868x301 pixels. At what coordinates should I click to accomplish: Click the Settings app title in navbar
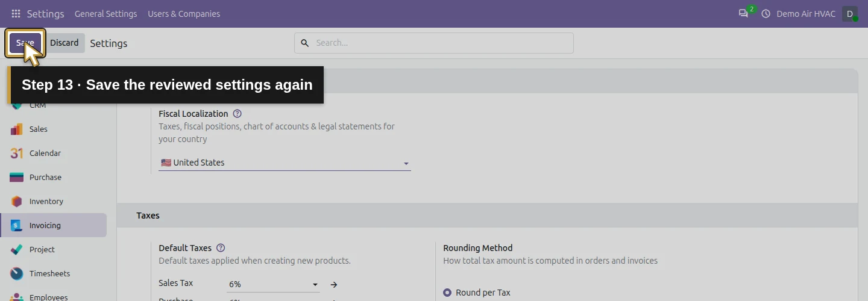click(x=46, y=13)
